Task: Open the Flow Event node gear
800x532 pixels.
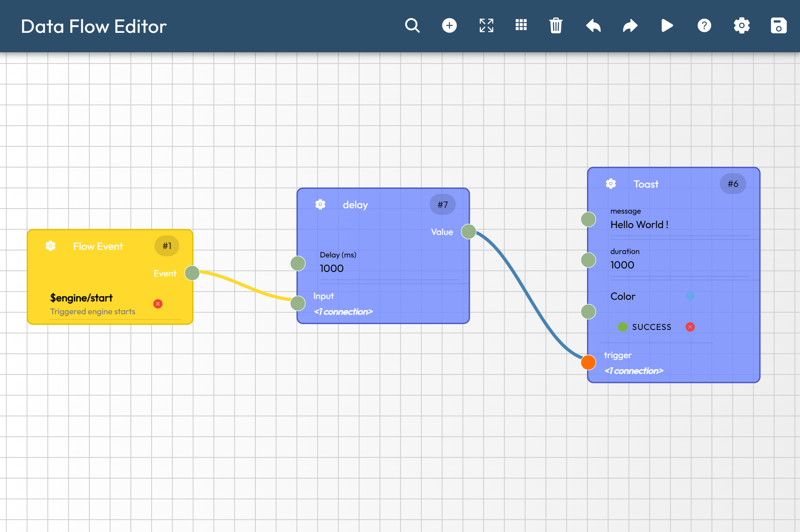Action: pyautogui.click(x=50, y=246)
